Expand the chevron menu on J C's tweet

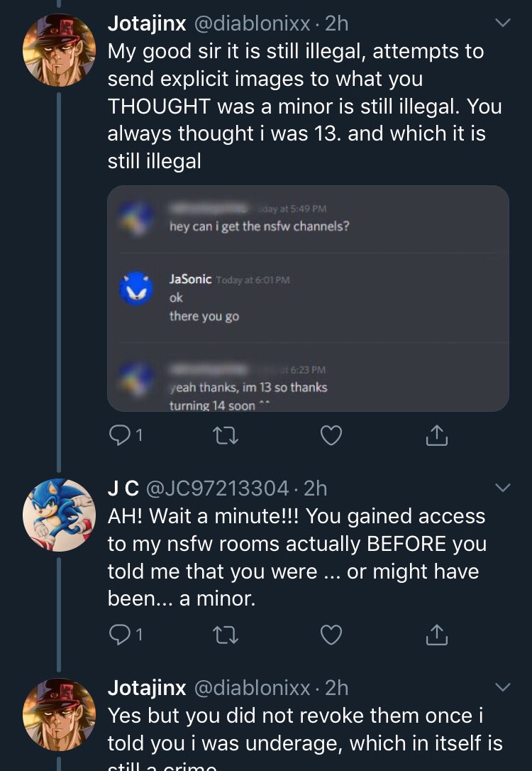pyautogui.click(x=502, y=488)
